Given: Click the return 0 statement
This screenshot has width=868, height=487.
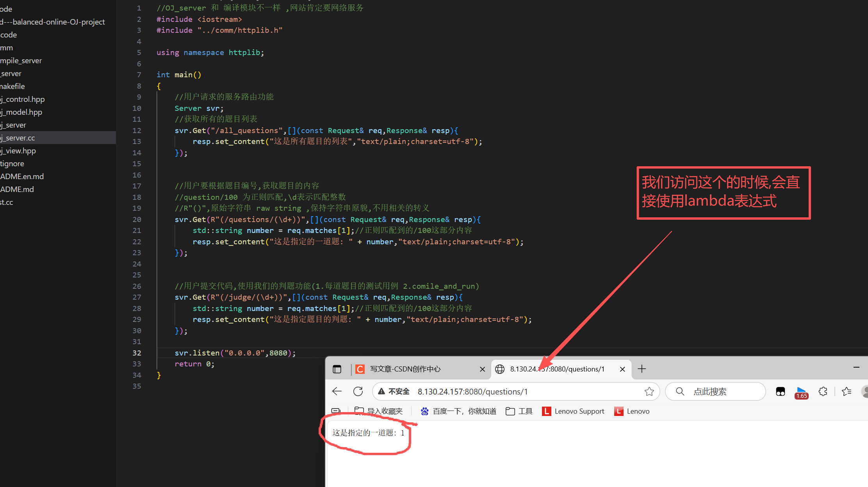Looking at the screenshot, I should coord(194,364).
